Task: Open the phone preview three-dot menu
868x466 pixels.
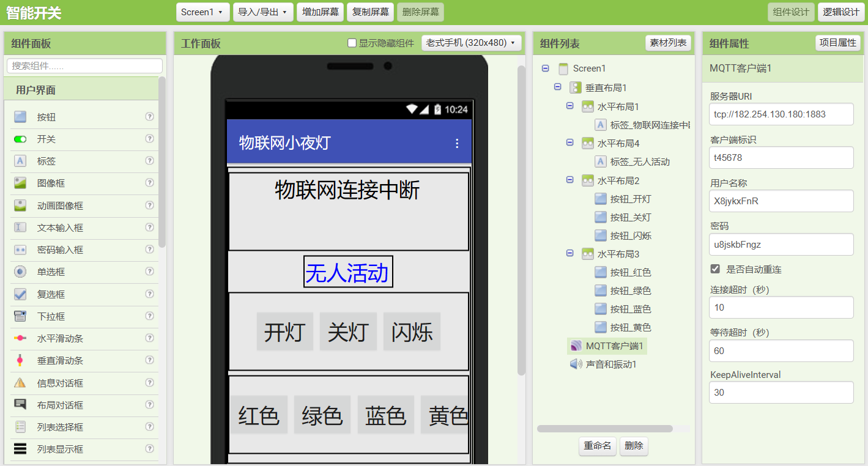Action: (x=456, y=143)
